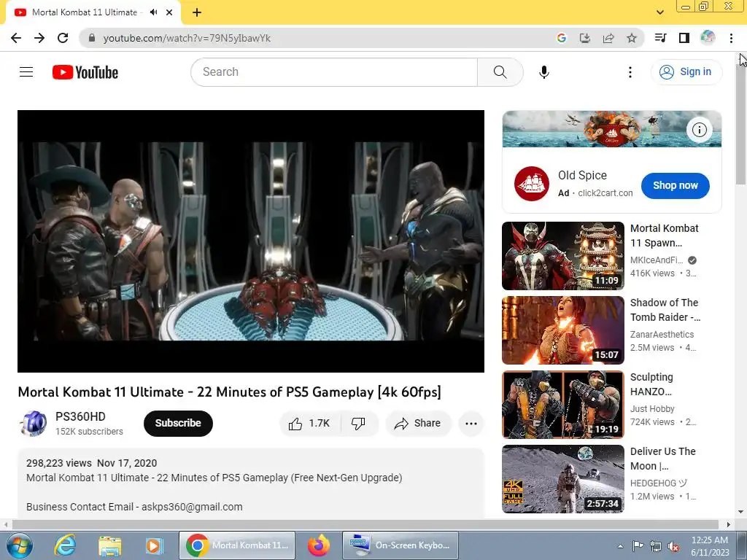Screen dimensions: 747x560
Task: Open a new browser tab
Action: (197, 12)
